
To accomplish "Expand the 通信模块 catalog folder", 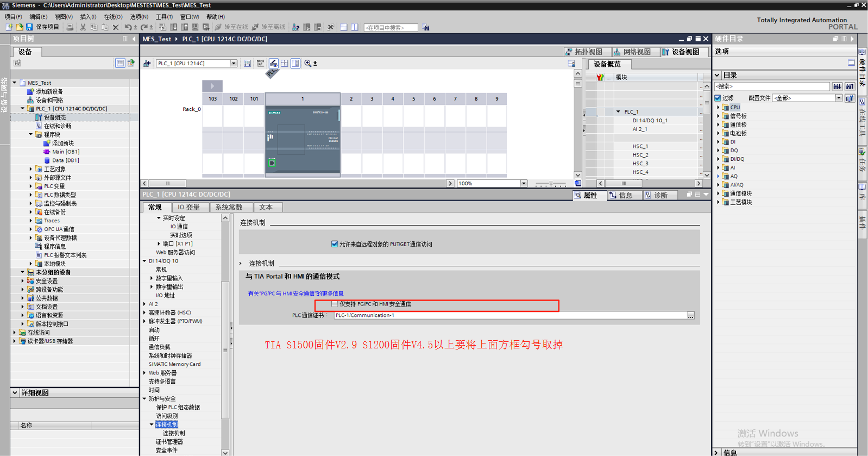I will [718, 193].
